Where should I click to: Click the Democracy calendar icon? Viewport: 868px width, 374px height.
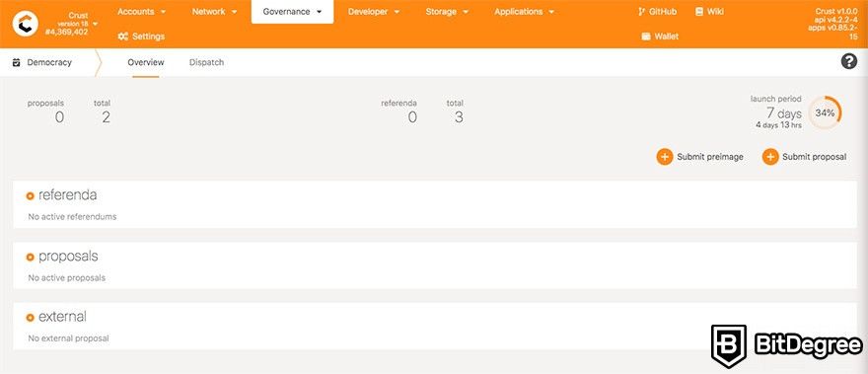click(17, 62)
